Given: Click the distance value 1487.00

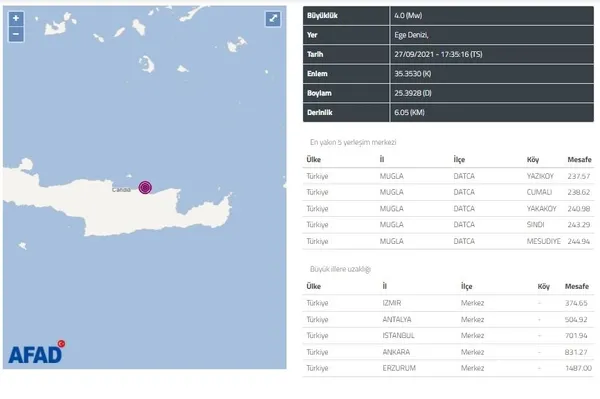Looking at the screenshot, I should coord(578,368).
